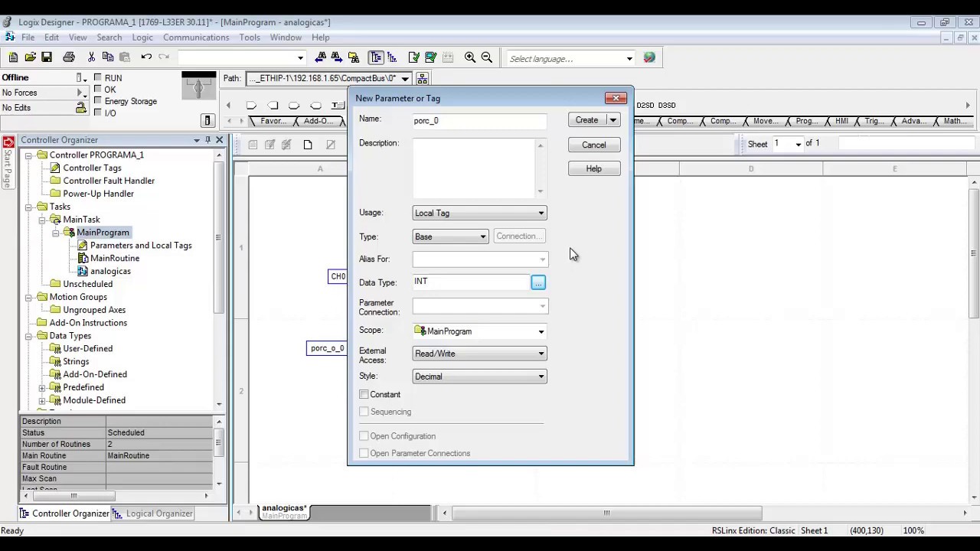Click the blank page icon in FBD toolbar
This screenshot has width=980, height=551.
(308, 145)
